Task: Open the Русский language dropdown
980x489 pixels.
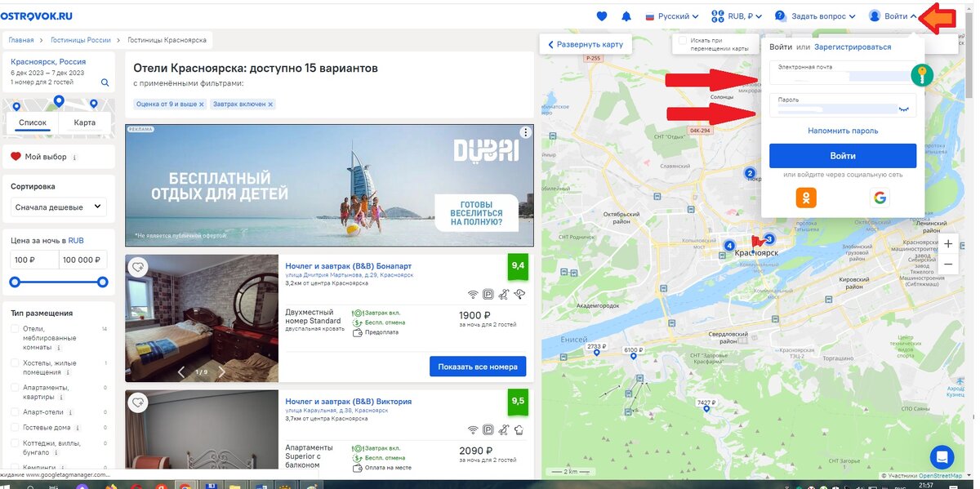Action: click(672, 16)
